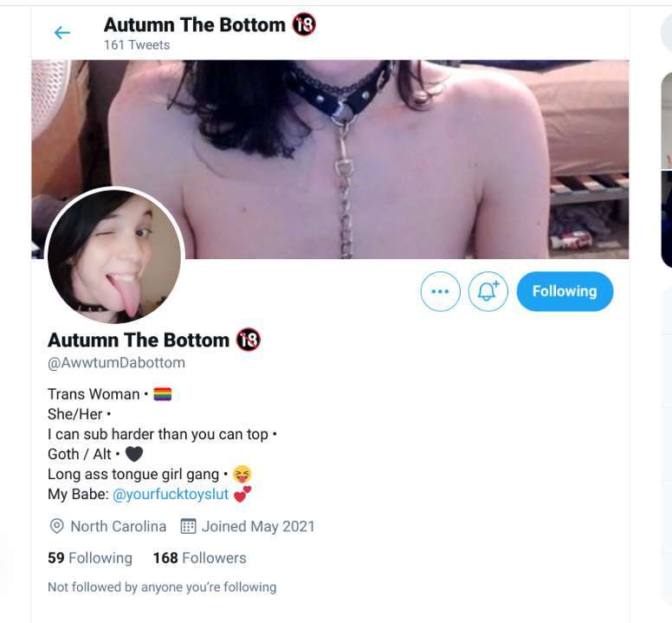Viewport: 672px width, 623px height.
Task: Open the mentioned account link after My Babe
Action: pyautogui.click(x=171, y=495)
